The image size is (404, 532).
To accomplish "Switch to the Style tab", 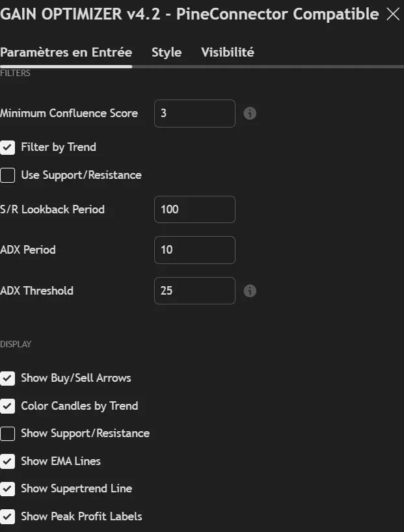I will coord(166,53).
